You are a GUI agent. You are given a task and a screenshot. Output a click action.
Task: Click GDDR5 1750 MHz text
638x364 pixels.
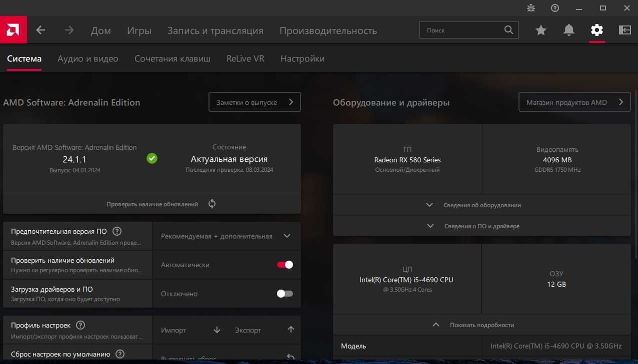[x=557, y=170]
